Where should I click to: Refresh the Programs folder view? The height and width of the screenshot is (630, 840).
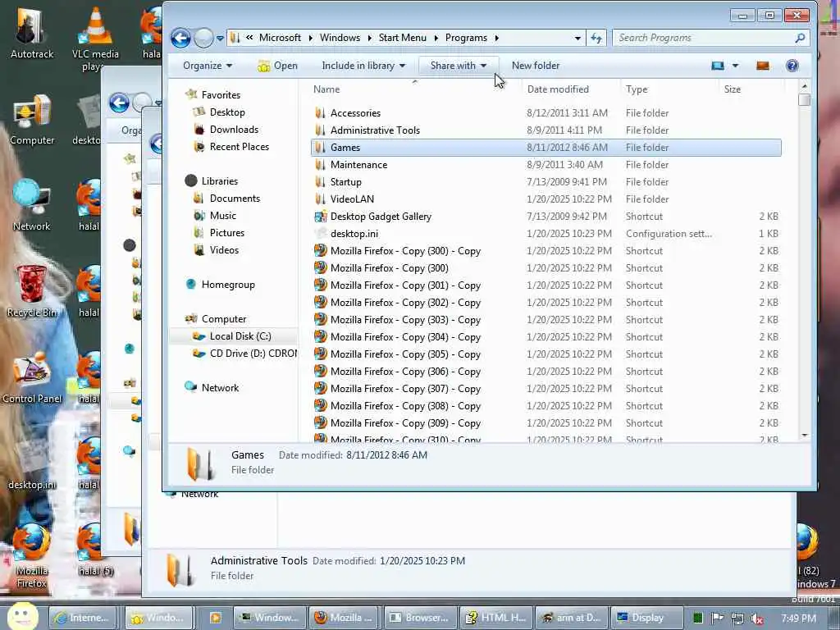[x=596, y=38]
